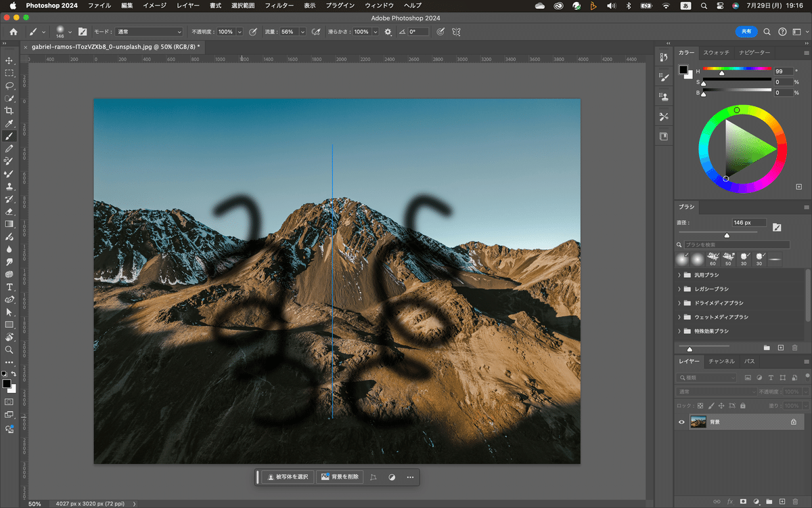Search with the magnifier icon at top right

(x=767, y=32)
